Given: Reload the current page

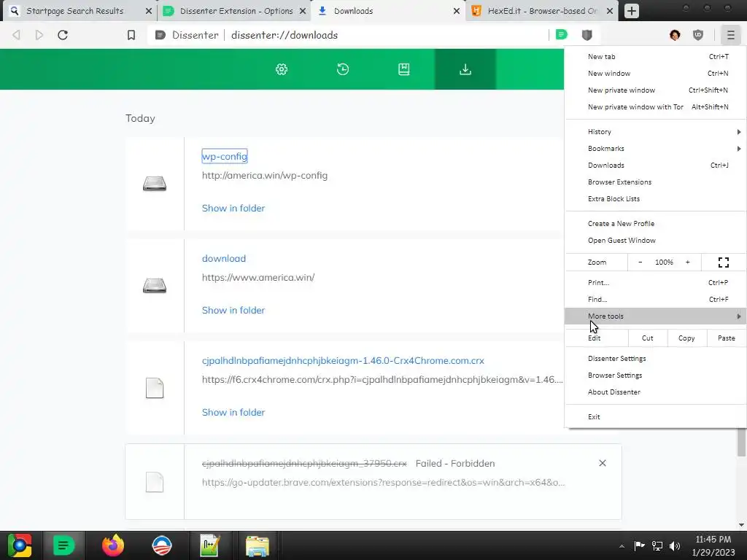Looking at the screenshot, I should coord(63,35).
